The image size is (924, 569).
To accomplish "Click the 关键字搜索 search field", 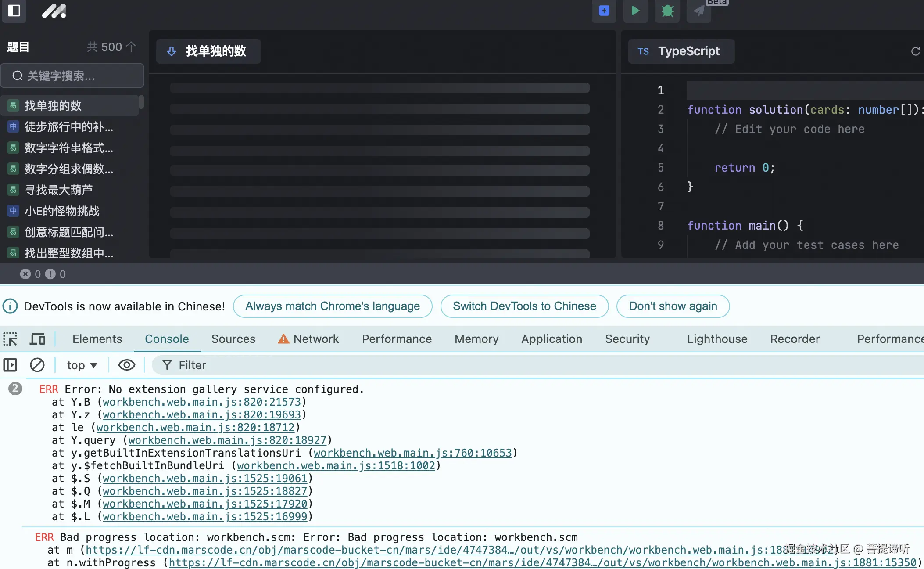I will (72, 76).
